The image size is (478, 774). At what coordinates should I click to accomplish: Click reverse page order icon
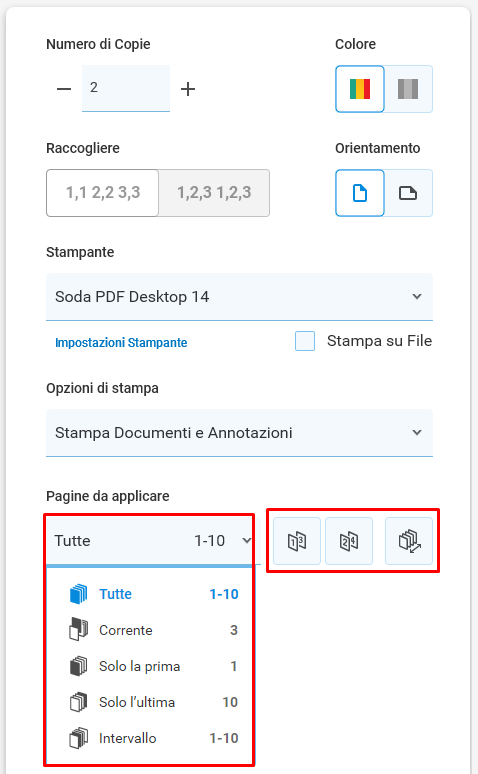click(409, 541)
